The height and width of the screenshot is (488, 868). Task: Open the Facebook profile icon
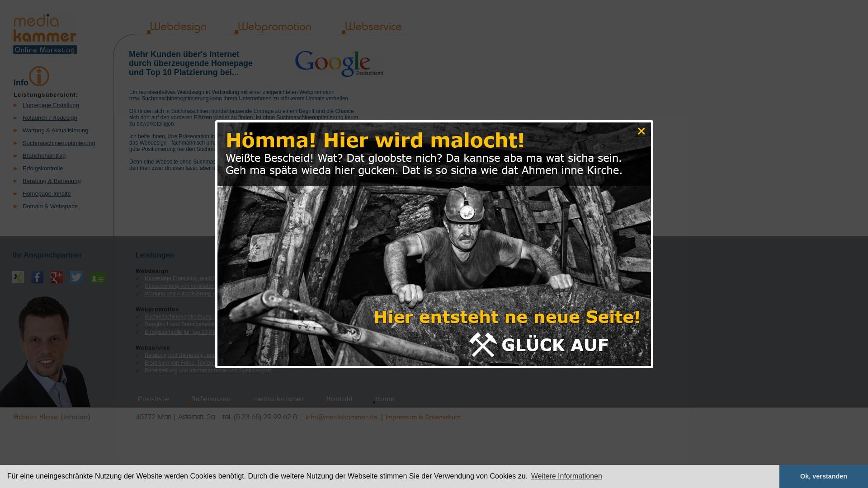37,277
